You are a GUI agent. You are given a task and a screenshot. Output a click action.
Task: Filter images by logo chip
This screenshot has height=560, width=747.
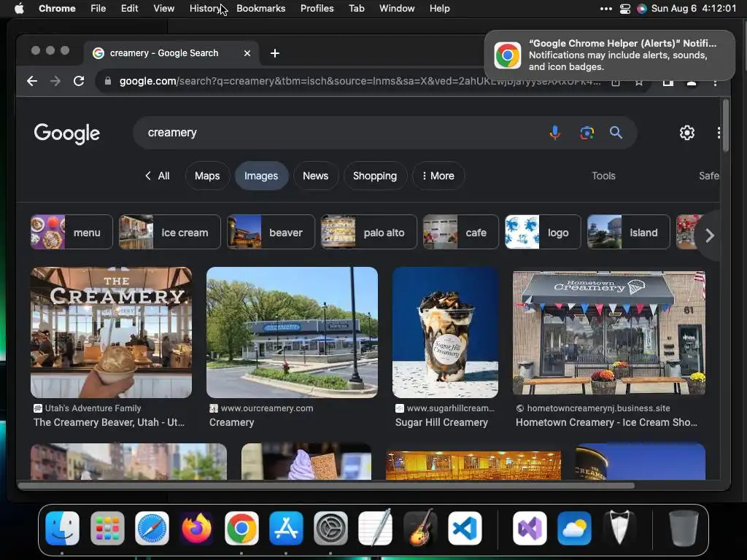click(x=543, y=233)
